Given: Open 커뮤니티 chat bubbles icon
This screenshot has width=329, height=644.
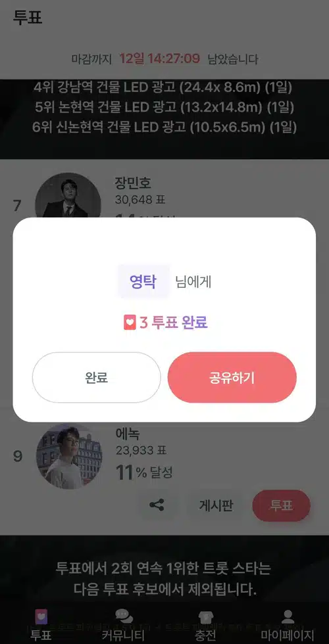Looking at the screenshot, I should coord(124,616).
